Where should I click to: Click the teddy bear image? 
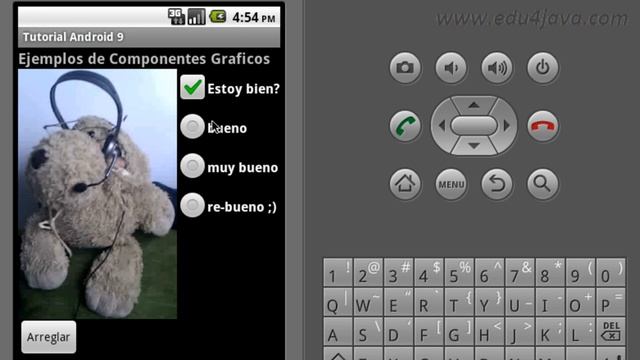(98, 194)
